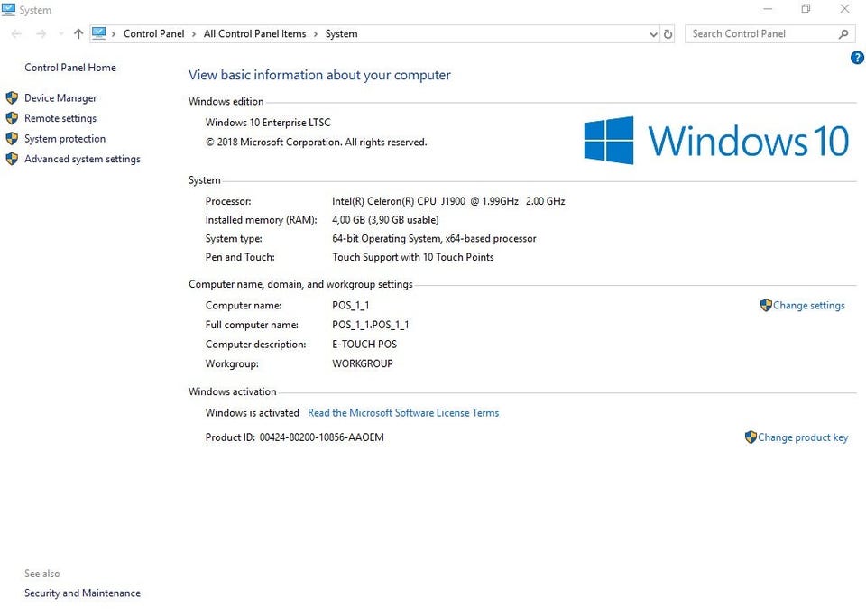Click the shield icon beside Device Manager
Image resolution: width=866 pixels, height=616 pixels.
point(12,98)
